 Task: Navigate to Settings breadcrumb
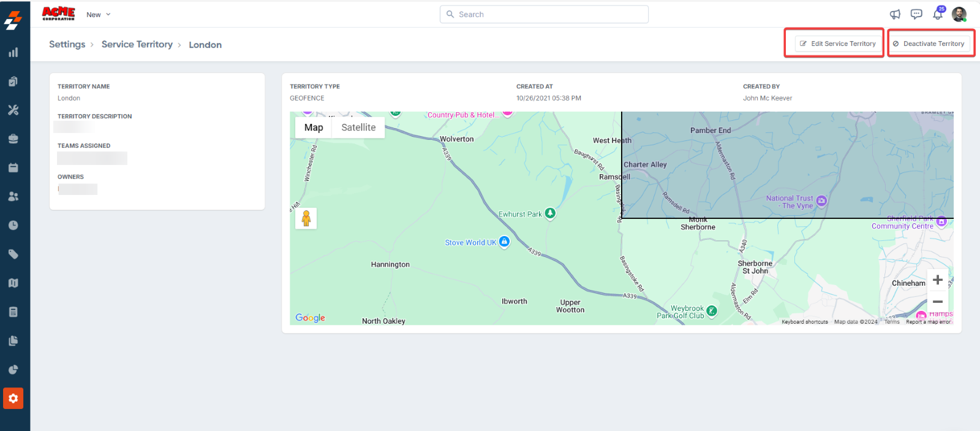coord(67,45)
